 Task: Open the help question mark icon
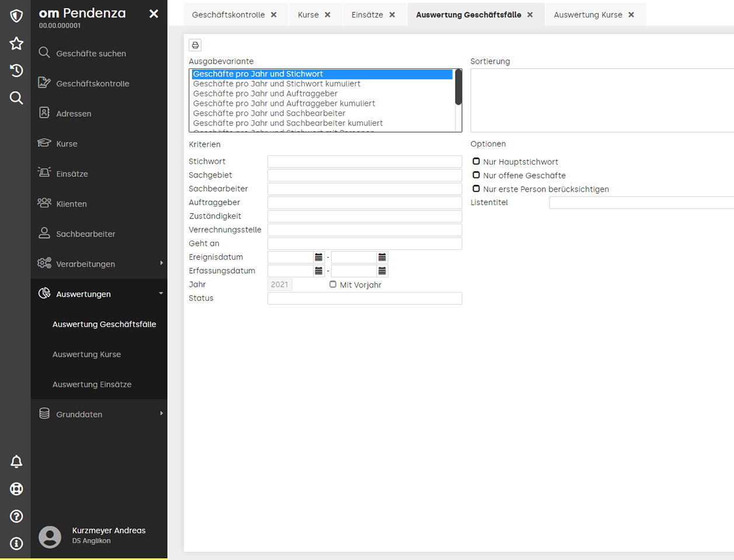point(16,516)
